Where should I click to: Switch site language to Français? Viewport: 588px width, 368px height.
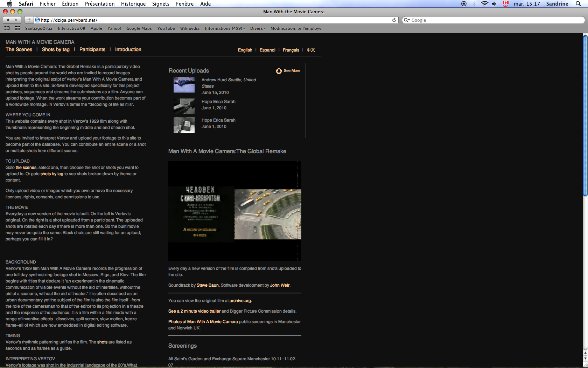point(291,50)
